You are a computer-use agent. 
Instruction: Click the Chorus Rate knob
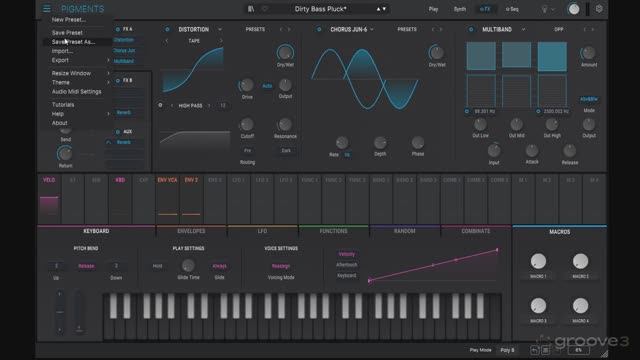[342, 142]
